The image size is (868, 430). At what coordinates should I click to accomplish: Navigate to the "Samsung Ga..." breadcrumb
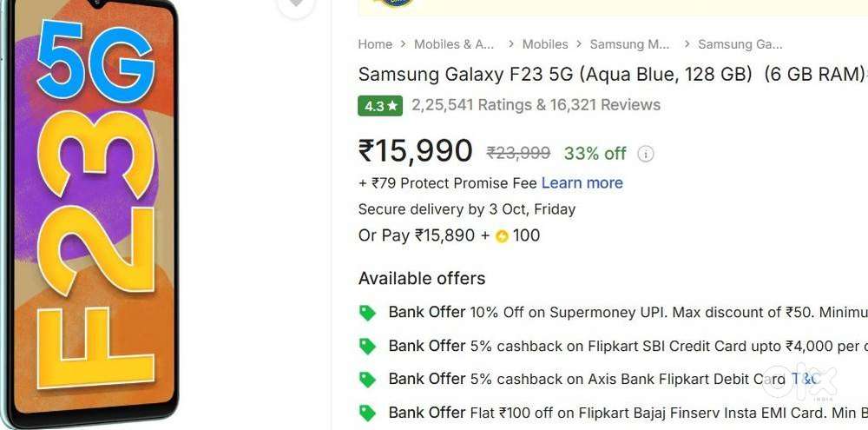[x=740, y=44]
